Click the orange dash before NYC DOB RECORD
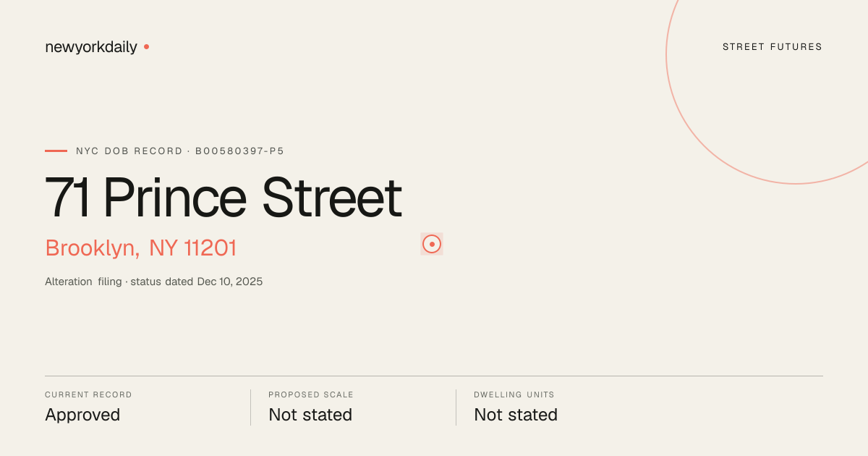868x456 pixels. click(56, 151)
